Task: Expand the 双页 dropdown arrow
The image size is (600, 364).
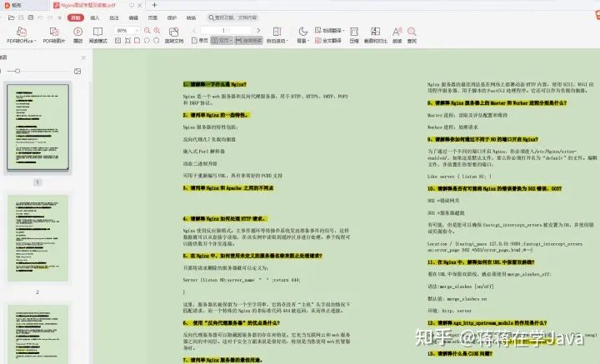Action: [231, 41]
